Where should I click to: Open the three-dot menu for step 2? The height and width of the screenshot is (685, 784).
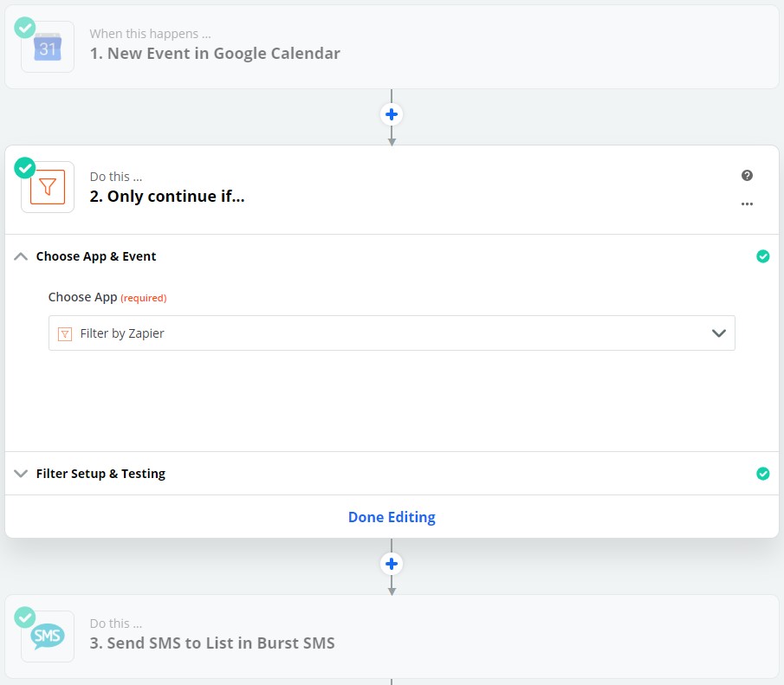tap(747, 204)
